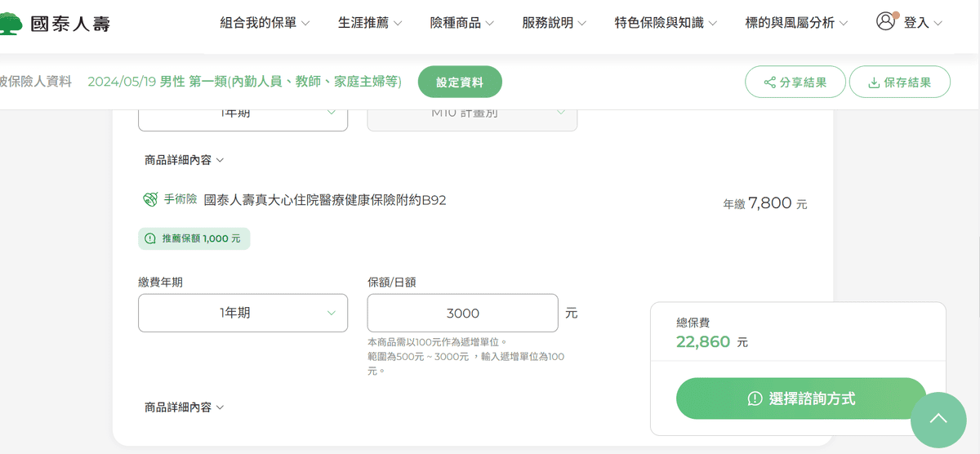Click the 設定資料 button
Screen dimensions: 980x454
(x=460, y=82)
